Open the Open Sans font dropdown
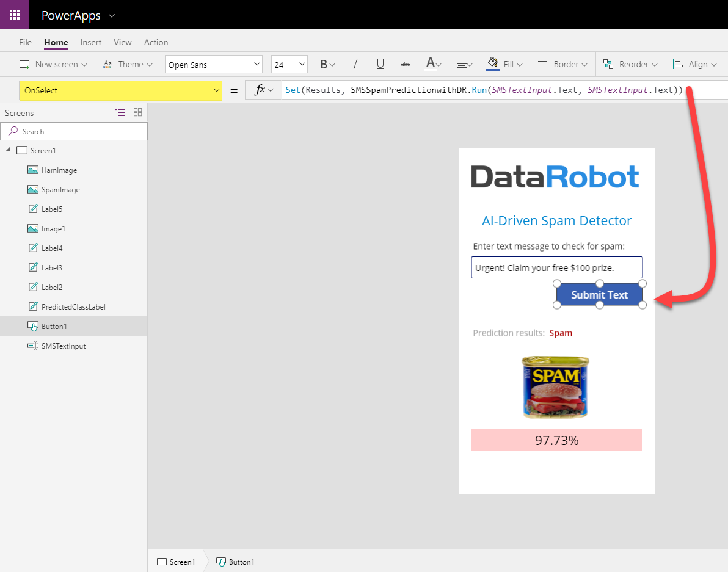The height and width of the screenshot is (572, 728). [x=214, y=65]
